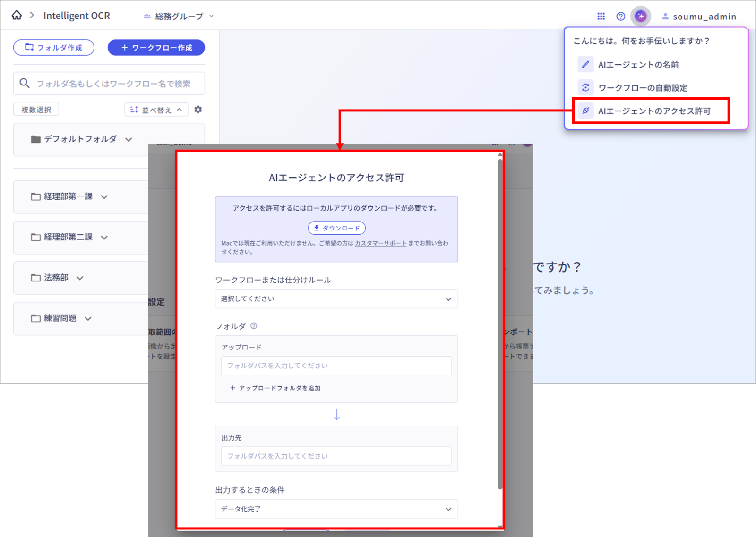
Task: Click the search magnifier icon
Action: [25, 83]
